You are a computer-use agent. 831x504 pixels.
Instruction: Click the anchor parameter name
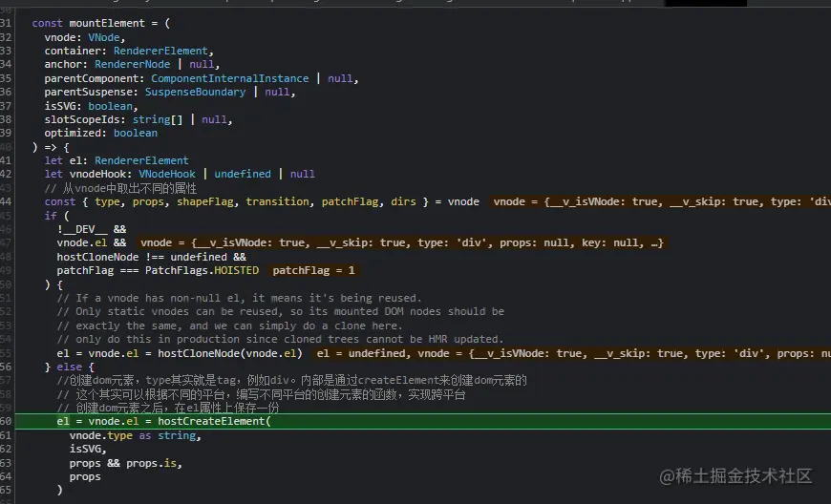click(x=63, y=64)
